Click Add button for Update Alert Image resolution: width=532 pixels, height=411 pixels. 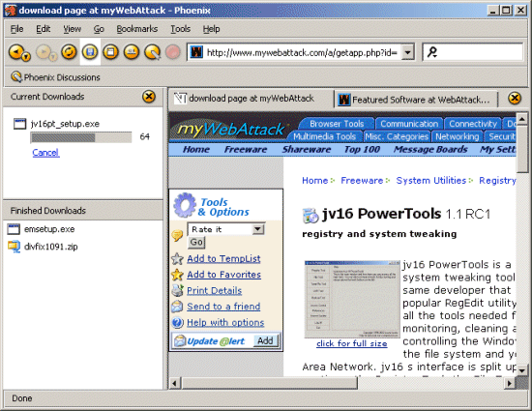click(x=266, y=340)
